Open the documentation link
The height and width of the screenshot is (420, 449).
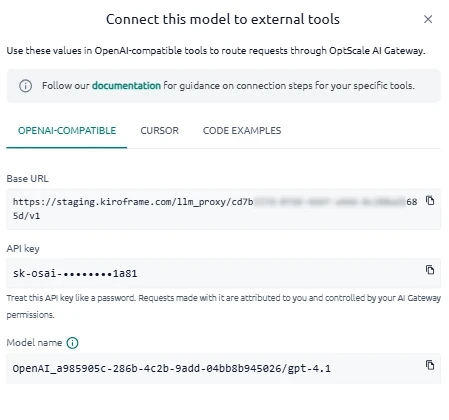click(126, 86)
